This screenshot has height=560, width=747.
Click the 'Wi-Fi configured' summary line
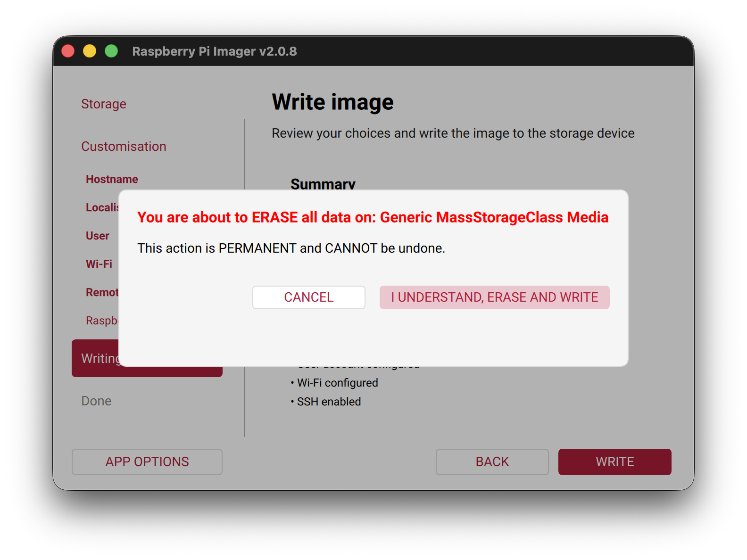tap(334, 383)
